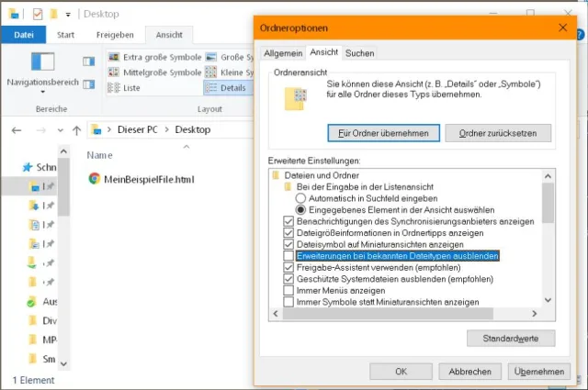This screenshot has height=390, width=588.
Task: Uncheck Geschützte Systemdateien ausblenden
Action: (x=288, y=279)
